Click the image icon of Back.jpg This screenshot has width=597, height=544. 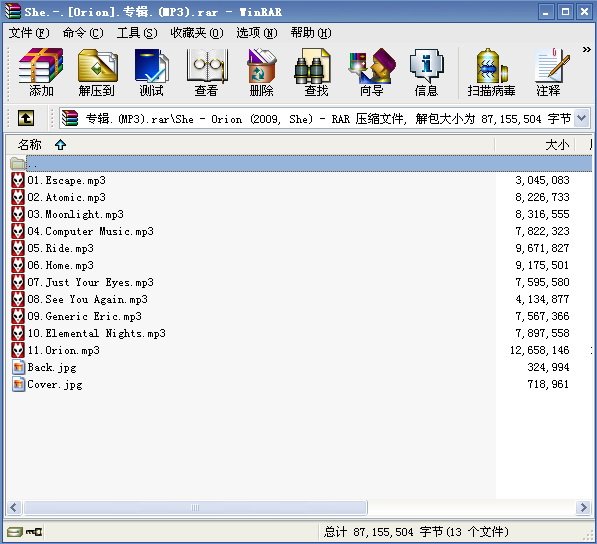click(18, 367)
